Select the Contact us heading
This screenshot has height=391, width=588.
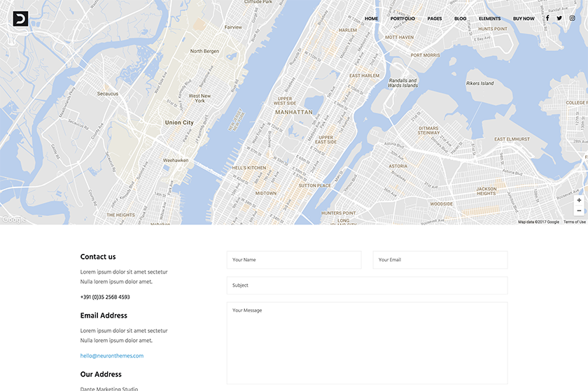[98, 257]
